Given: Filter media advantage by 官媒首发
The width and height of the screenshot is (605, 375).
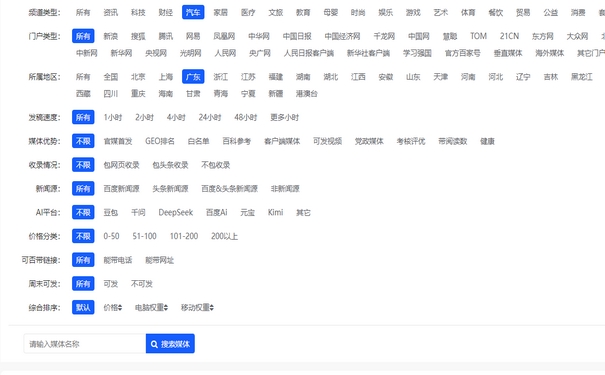Looking at the screenshot, I should pyautogui.click(x=118, y=141).
